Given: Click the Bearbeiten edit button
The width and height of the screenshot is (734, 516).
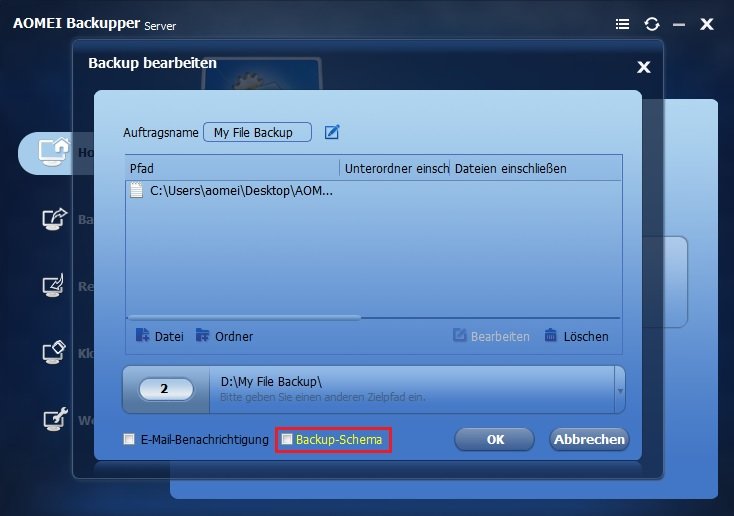Looking at the screenshot, I should pyautogui.click(x=492, y=336).
